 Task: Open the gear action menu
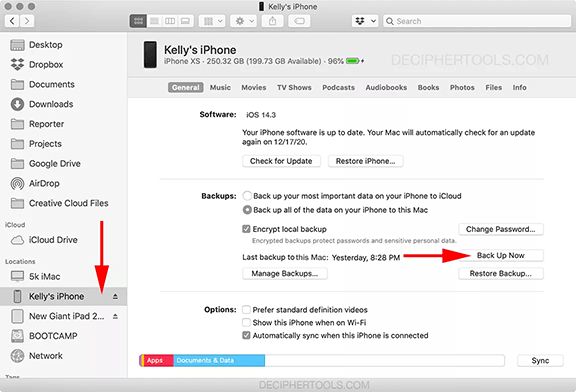[x=243, y=21]
